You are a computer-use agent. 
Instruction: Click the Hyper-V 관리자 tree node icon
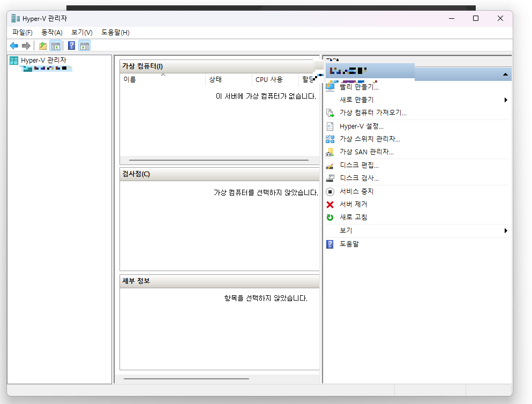(x=14, y=61)
